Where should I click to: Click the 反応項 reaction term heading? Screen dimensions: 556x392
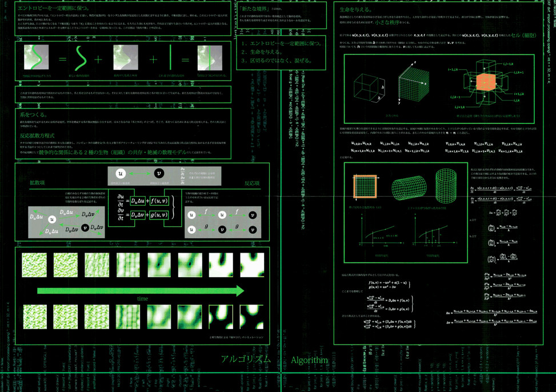tap(252, 183)
